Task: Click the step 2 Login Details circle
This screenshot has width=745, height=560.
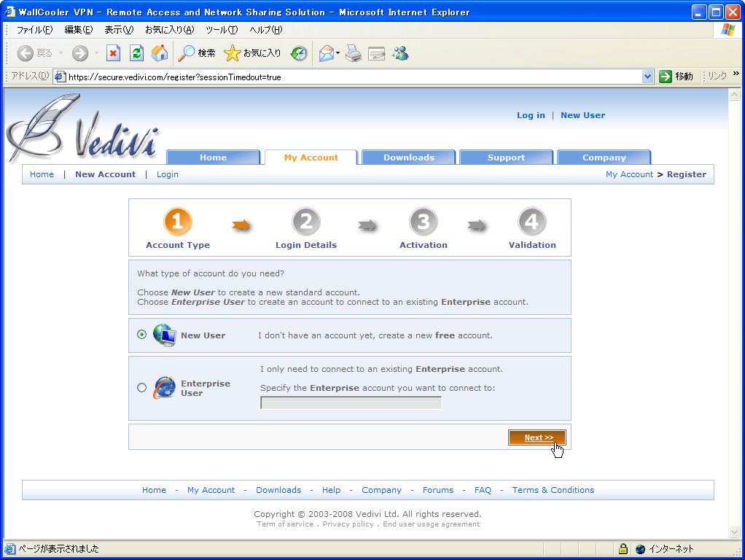Action: pos(306,221)
